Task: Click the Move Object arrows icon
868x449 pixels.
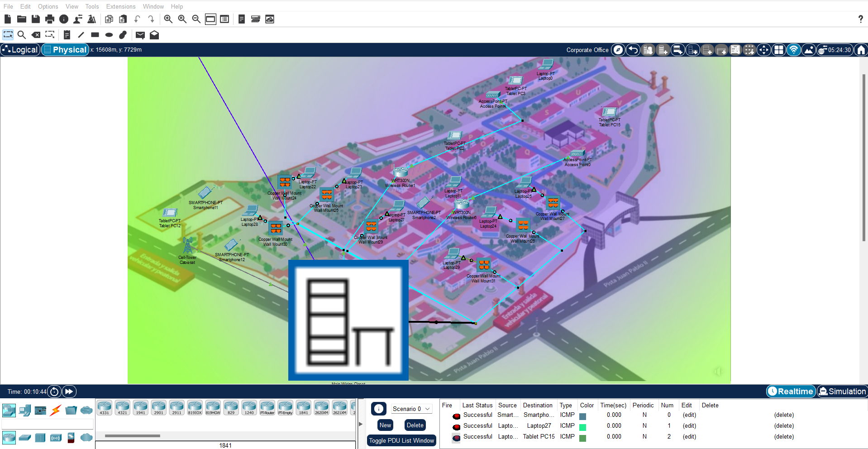Action: [764, 50]
